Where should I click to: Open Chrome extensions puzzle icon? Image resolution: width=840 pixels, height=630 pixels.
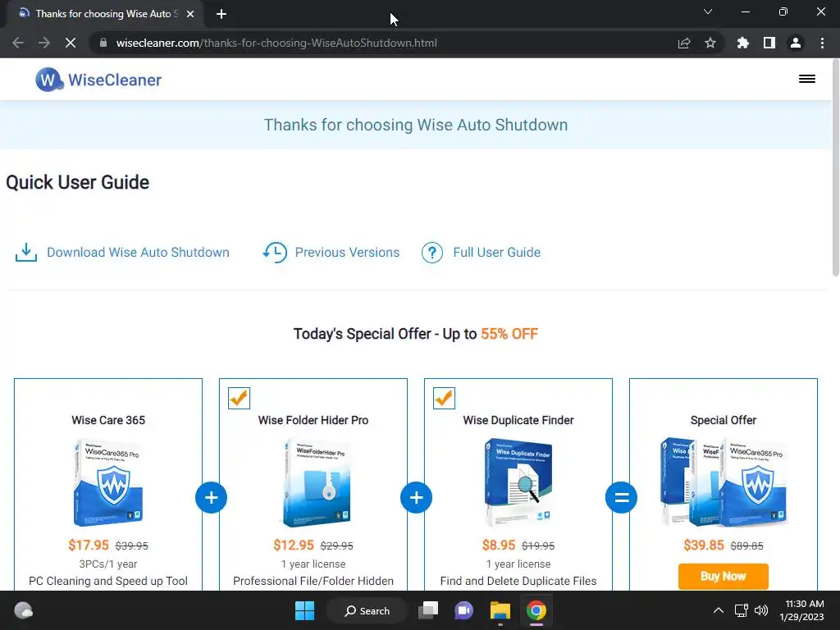(742, 43)
